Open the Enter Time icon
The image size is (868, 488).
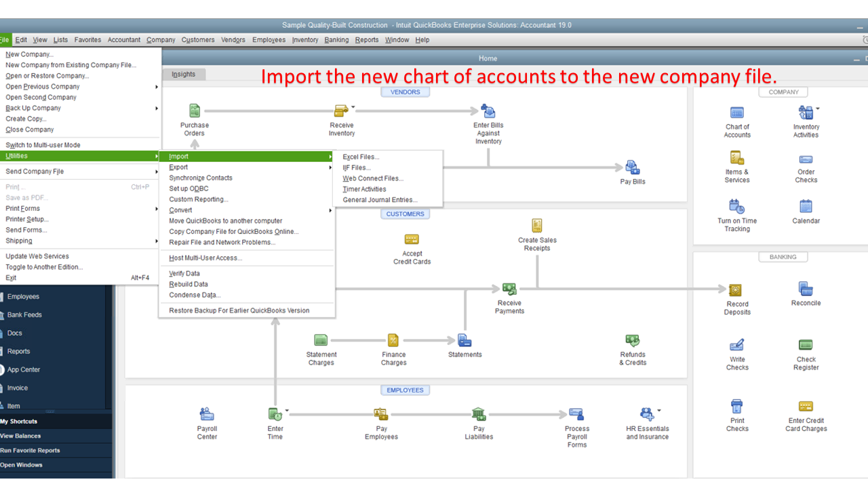pyautogui.click(x=275, y=414)
